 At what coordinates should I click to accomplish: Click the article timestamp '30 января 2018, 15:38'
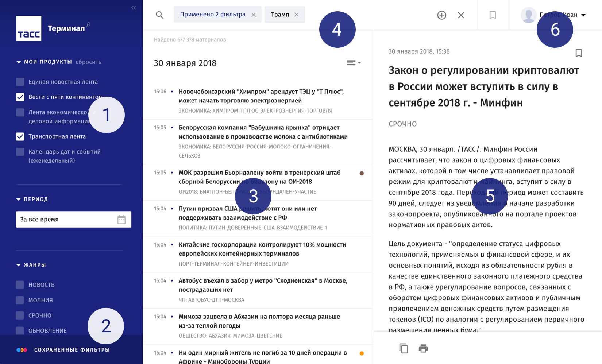(x=419, y=51)
